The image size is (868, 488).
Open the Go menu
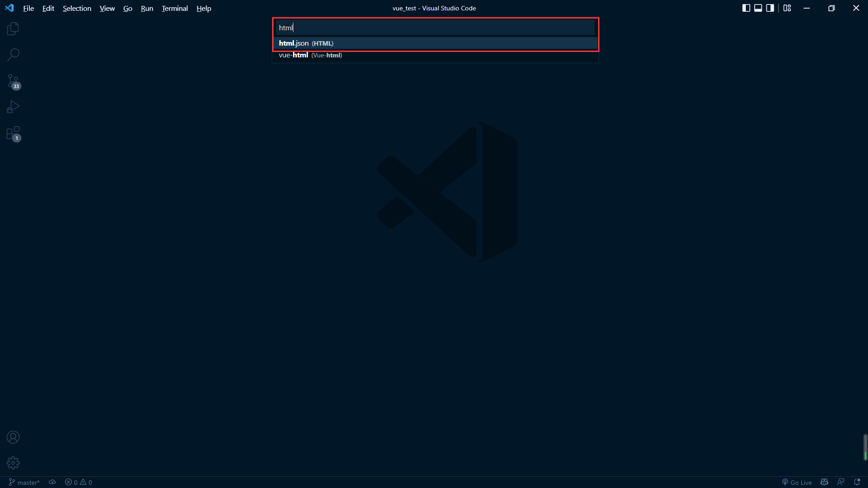(128, 8)
